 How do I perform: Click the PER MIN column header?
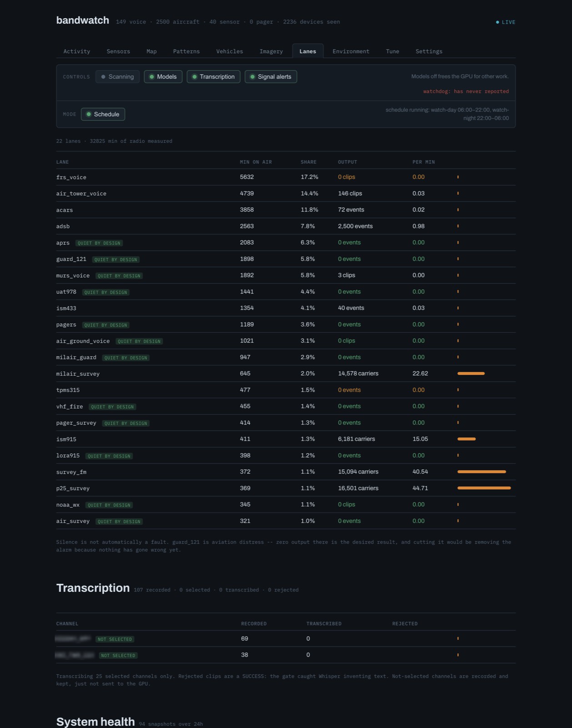pyautogui.click(x=423, y=162)
